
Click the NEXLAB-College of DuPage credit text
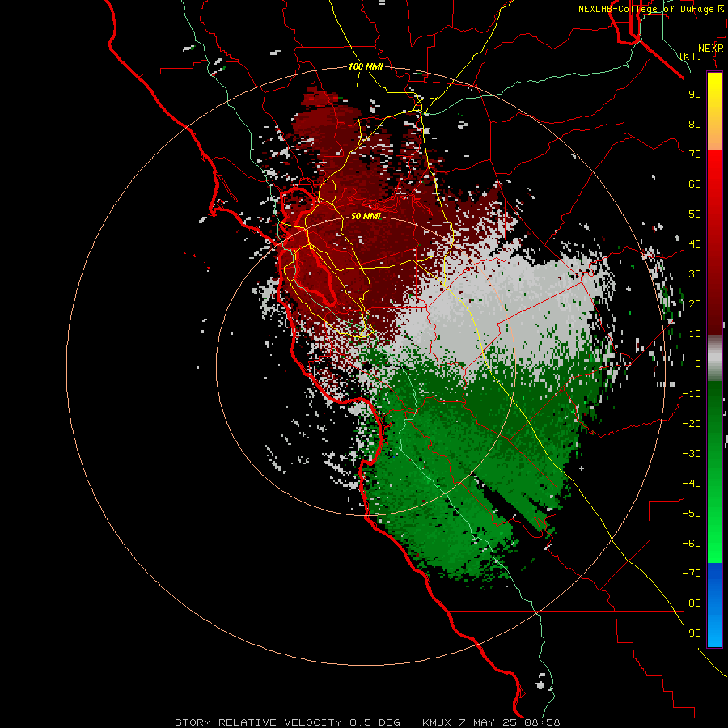coord(650,9)
